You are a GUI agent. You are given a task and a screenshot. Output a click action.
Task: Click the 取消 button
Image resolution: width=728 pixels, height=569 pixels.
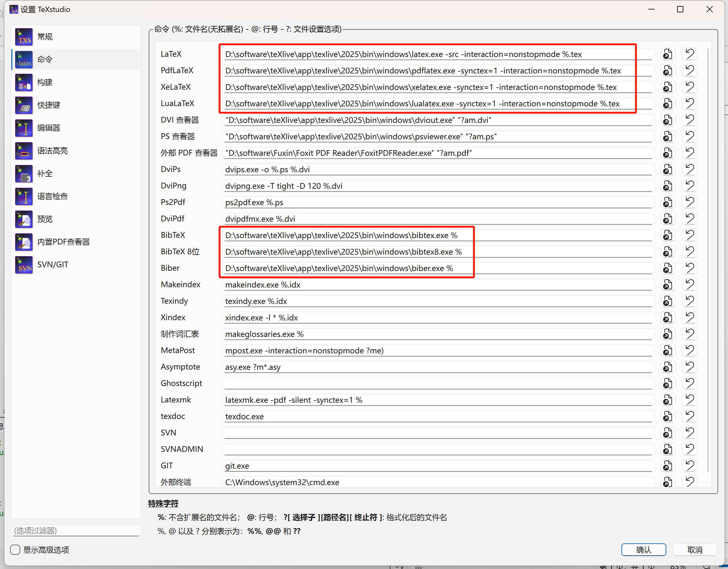click(x=695, y=550)
